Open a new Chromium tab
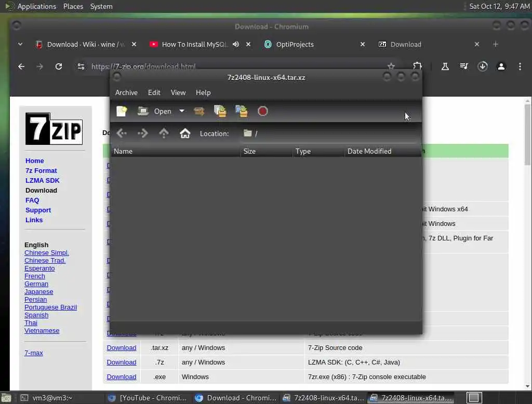532x404 pixels. pos(496,45)
